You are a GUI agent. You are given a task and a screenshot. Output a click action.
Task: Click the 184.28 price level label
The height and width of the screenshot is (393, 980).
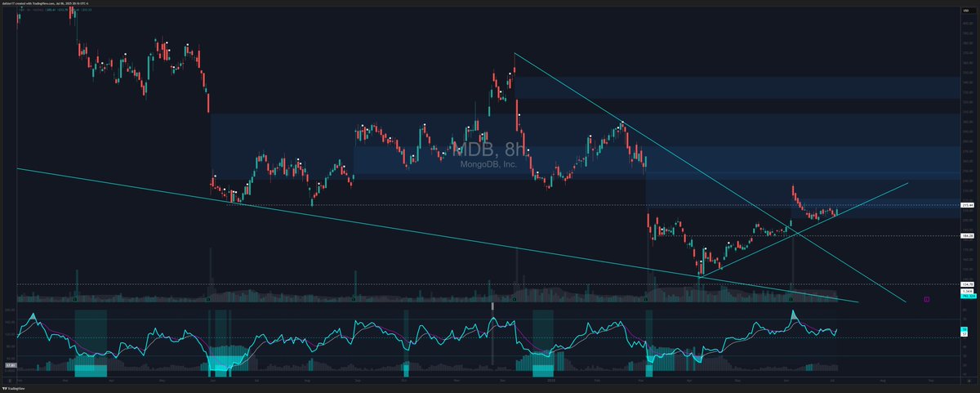click(x=966, y=235)
